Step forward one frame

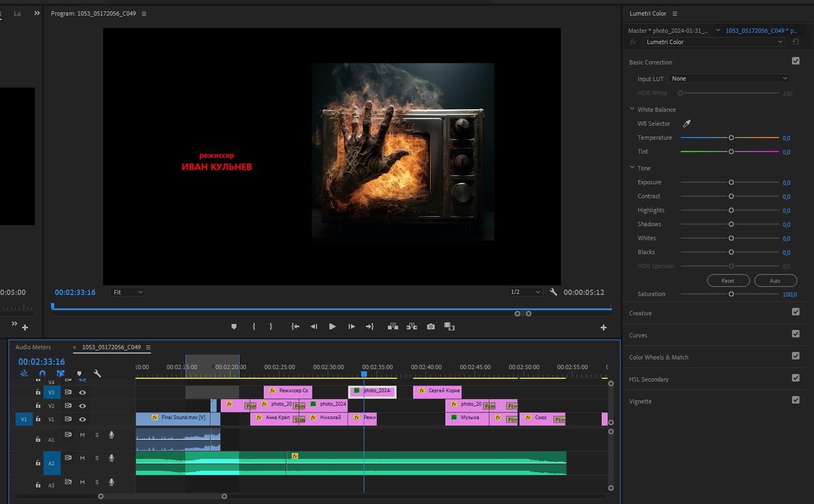tap(351, 327)
